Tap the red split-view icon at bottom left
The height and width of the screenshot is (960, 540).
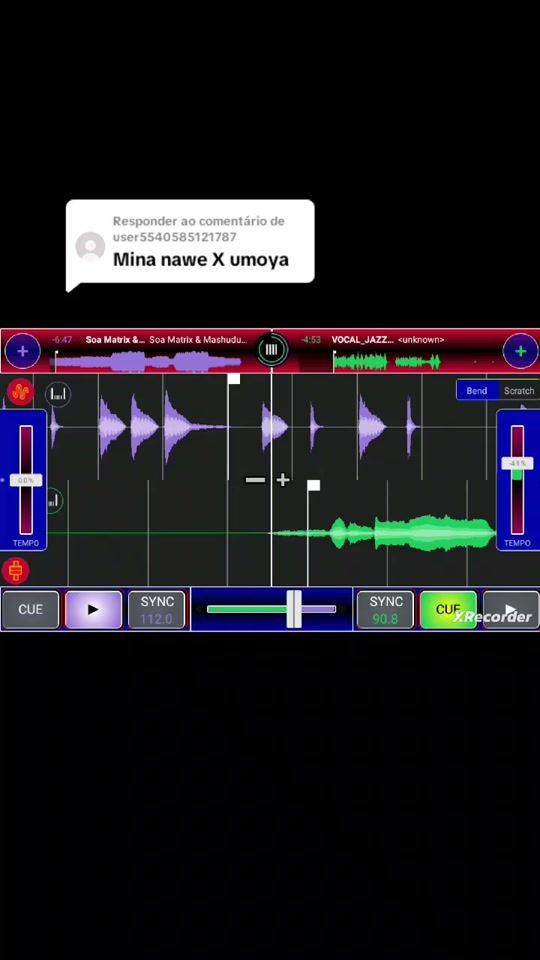pyautogui.click(x=15, y=571)
